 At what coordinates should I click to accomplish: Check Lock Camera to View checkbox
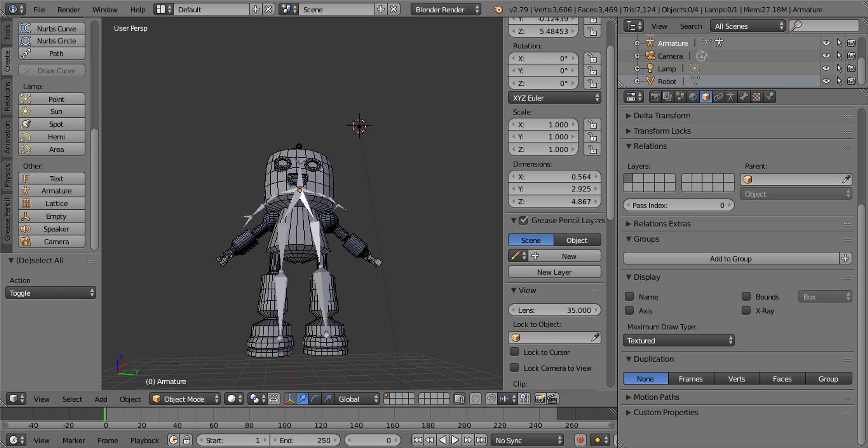click(514, 368)
